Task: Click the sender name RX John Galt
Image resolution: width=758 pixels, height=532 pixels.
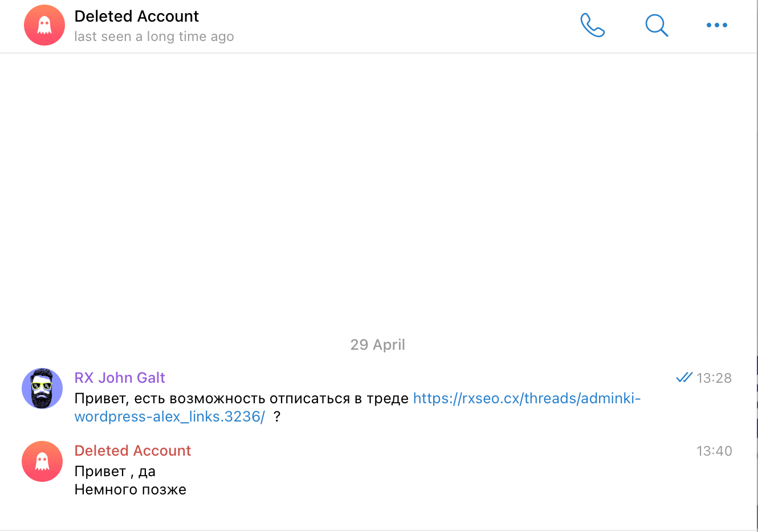Action: pyautogui.click(x=120, y=377)
